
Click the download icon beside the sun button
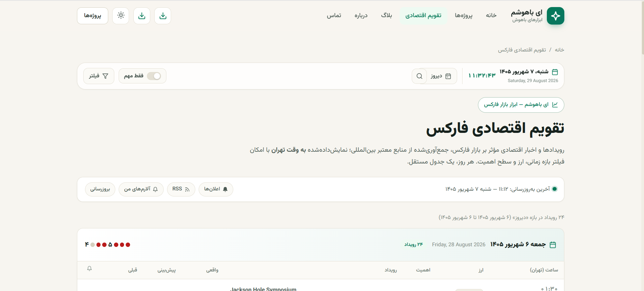coord(142,15)
